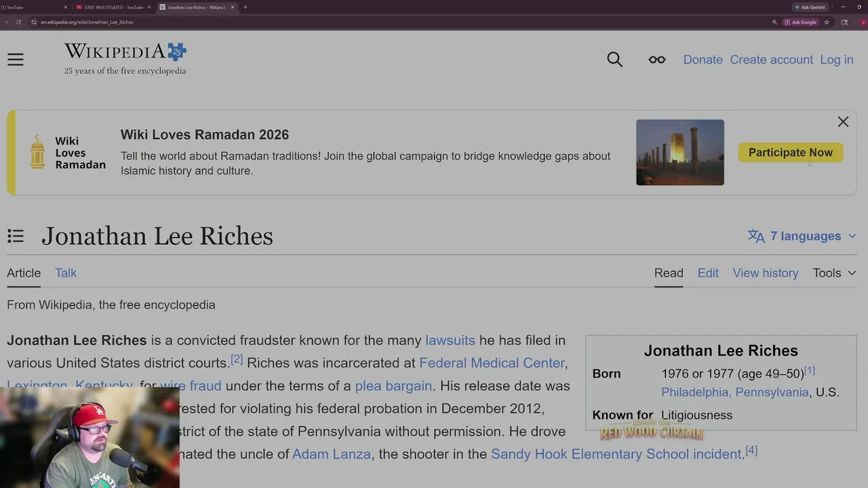Viewport: 868px width, 488px height.
Task: Follow the lawsuits link
Action: pos(450,340)
